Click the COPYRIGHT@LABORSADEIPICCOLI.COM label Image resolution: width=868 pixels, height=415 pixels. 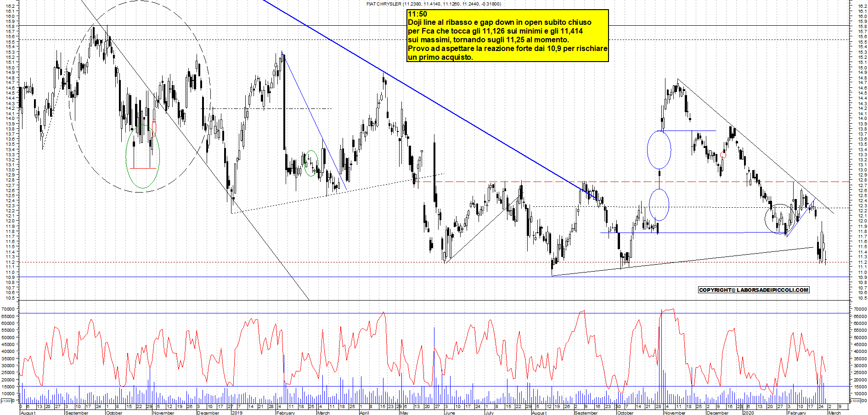pyautogui.click(x=754, y=290)
